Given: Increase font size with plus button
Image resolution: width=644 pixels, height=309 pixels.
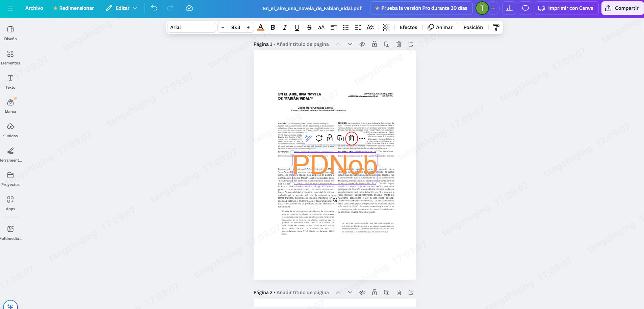Looking at the screenshot, I should (x=248, y=27).
